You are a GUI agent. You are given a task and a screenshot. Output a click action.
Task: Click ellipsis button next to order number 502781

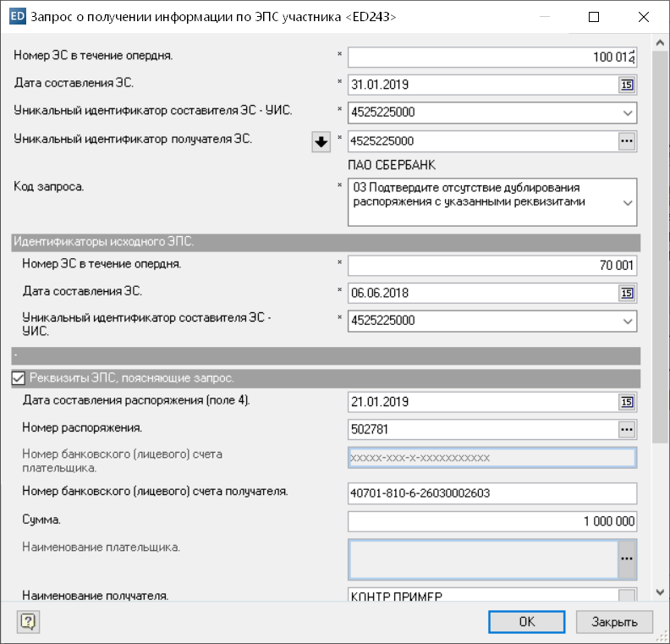627,429
